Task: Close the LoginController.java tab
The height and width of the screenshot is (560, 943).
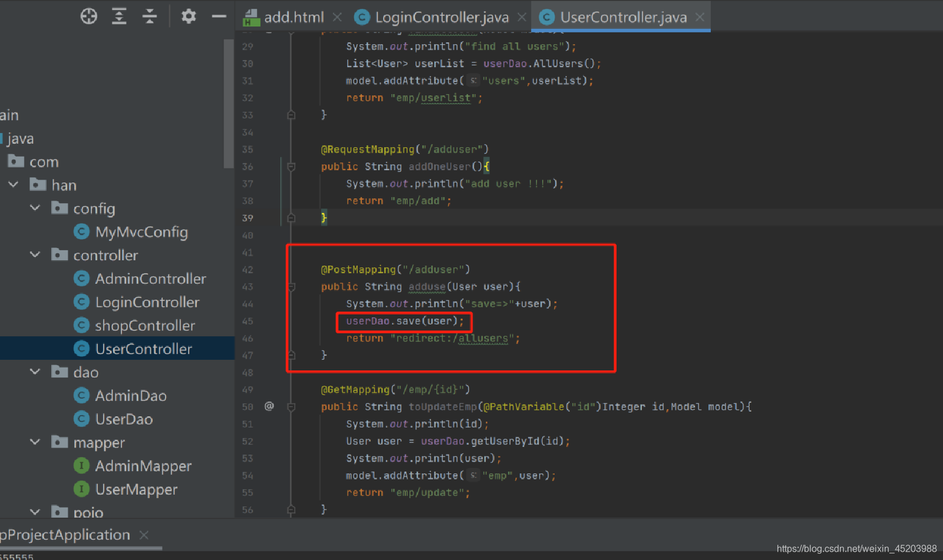Action: 522,18
